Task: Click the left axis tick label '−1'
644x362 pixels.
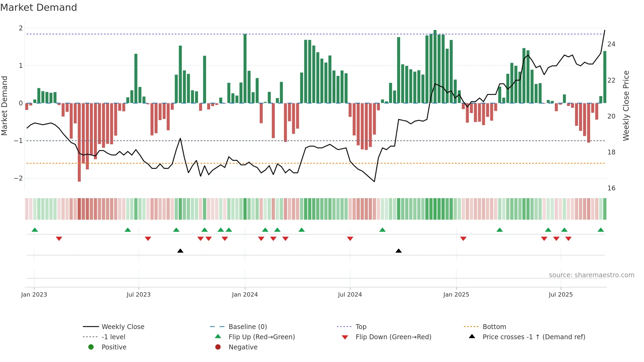Action: (18, 141)
